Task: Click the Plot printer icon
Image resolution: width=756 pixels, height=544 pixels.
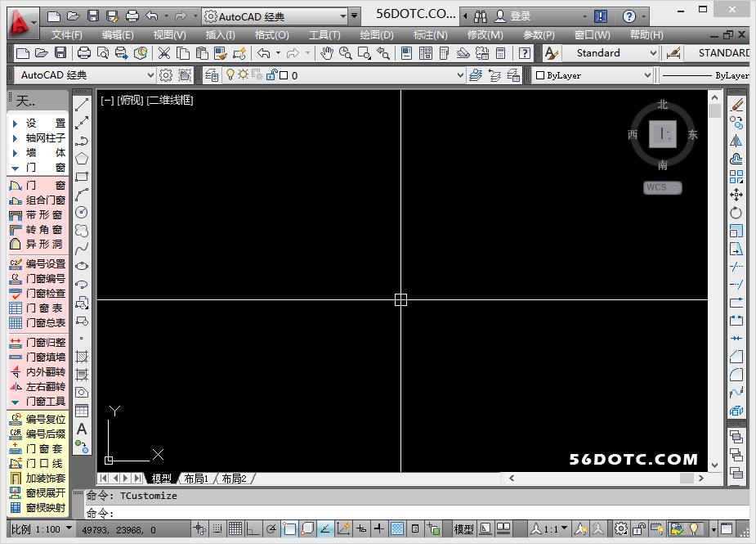Action: click(83, 53)
